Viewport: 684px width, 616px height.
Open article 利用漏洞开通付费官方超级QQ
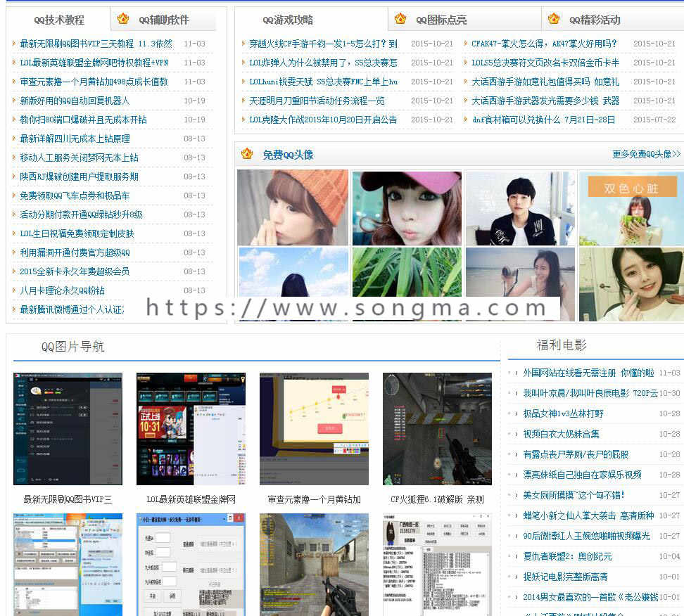click(75, 252)
